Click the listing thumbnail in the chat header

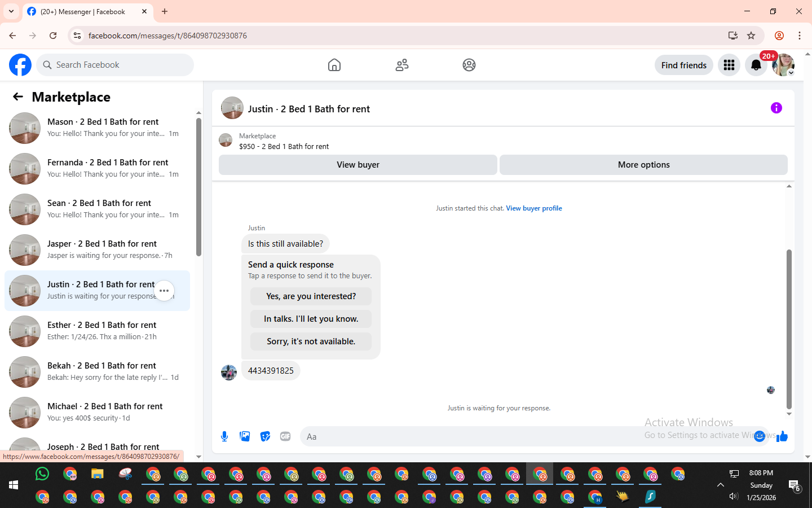232,108
